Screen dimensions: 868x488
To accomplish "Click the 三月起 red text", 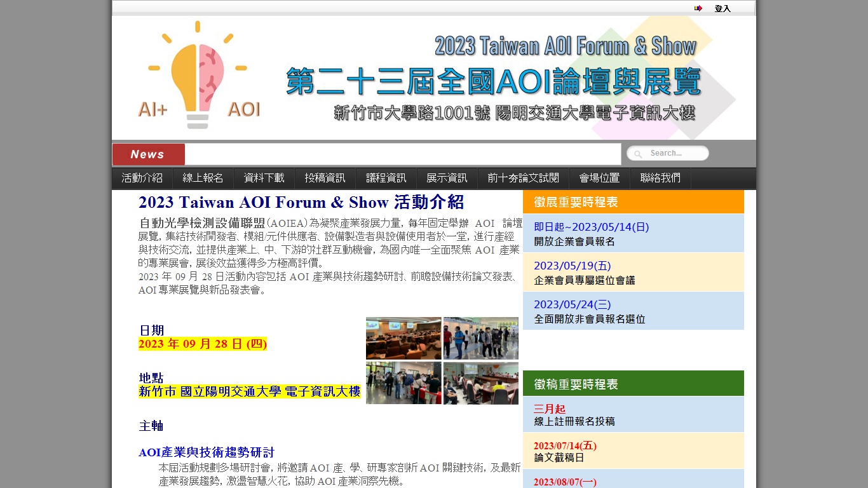I will (550, 409).
